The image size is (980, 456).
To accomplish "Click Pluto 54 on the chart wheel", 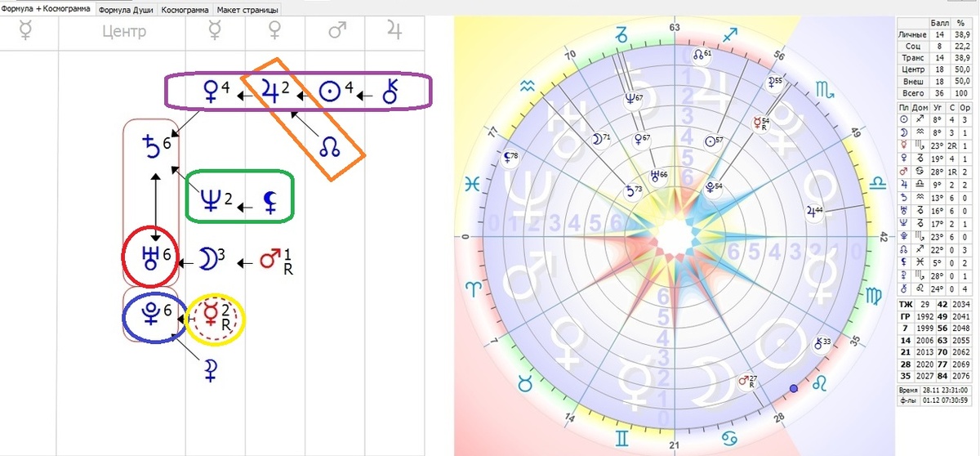I will pos(712,186).
